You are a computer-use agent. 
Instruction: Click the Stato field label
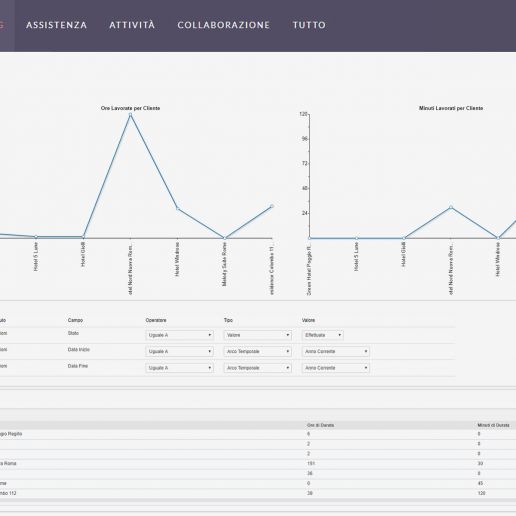(73, 333)
